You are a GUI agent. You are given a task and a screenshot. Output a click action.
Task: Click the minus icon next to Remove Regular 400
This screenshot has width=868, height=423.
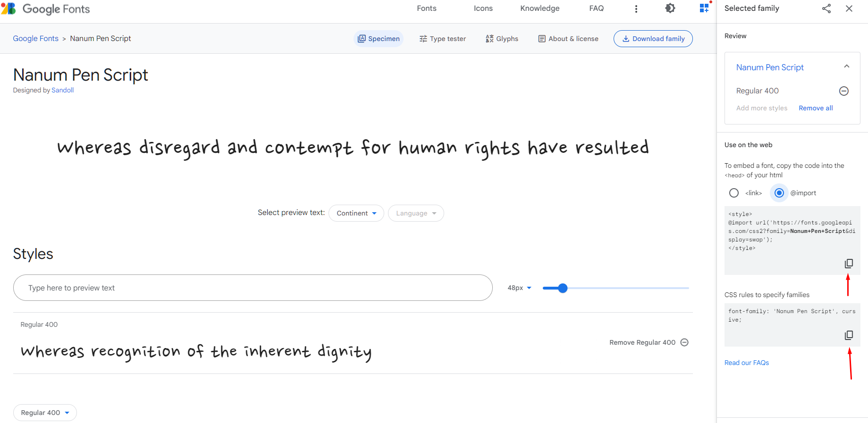pyautogui.click(x=684, y=342)
